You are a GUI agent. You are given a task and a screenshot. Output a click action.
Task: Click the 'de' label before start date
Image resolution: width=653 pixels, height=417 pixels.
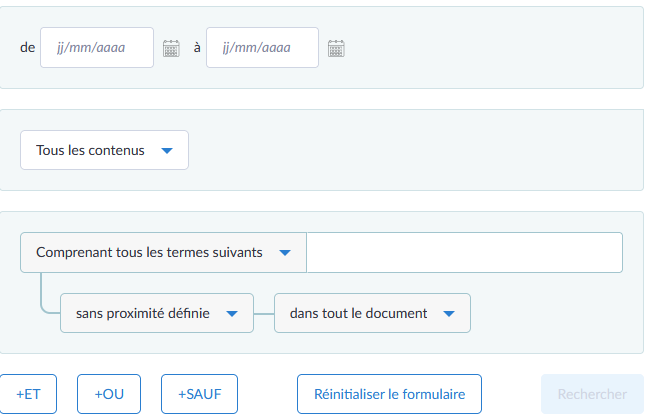(x=27, y=48)
